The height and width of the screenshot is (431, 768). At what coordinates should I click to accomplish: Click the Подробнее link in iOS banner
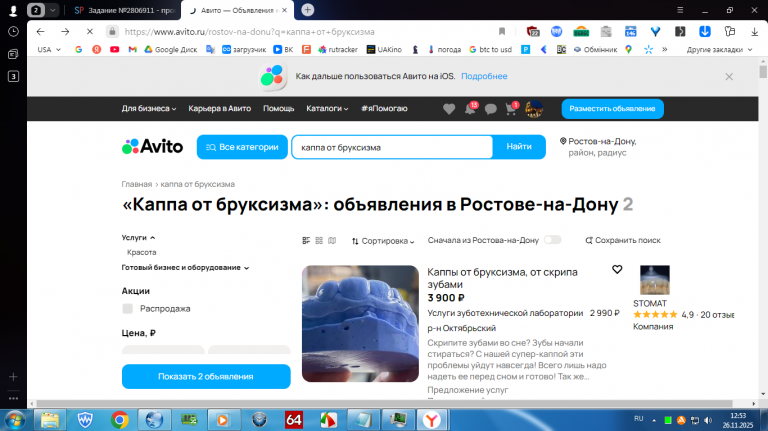coord(484,76)
